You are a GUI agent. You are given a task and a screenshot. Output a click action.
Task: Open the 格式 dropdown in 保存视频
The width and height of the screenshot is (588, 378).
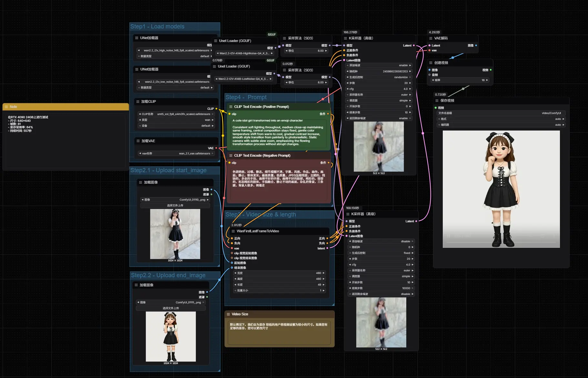pyautogui.click(x=501, y=119)
